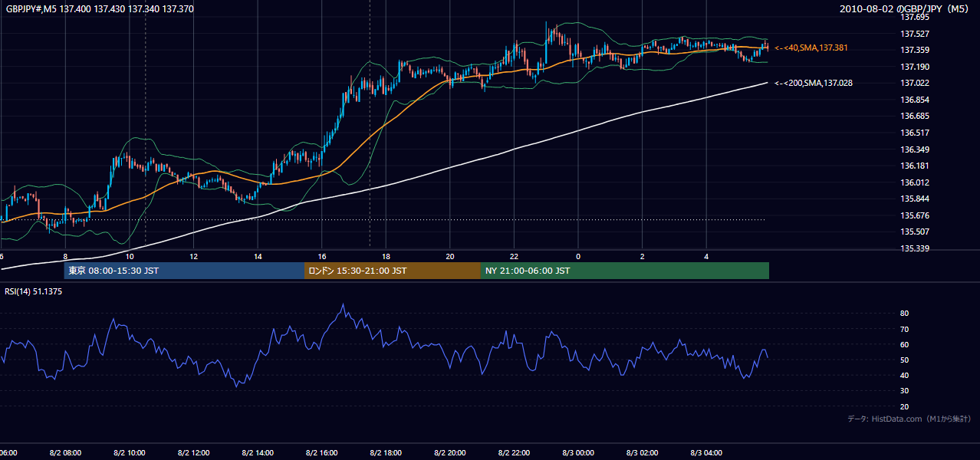Click price axis value 135.676
The image size is (980, 460).
[915, 215]
